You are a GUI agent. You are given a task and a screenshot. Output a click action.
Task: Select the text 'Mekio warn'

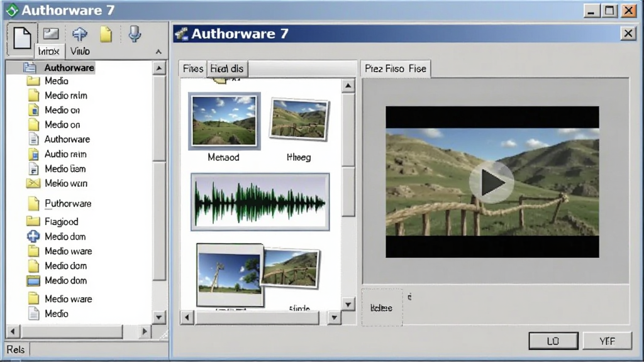pos(65,184)
